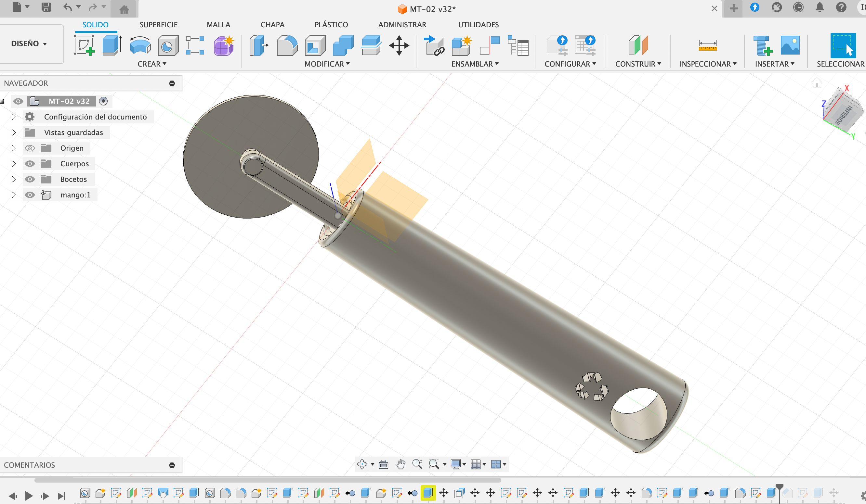Expand the COMENTARIOS panel
This screenshot has height=504, width=866.
click(172, 465)
